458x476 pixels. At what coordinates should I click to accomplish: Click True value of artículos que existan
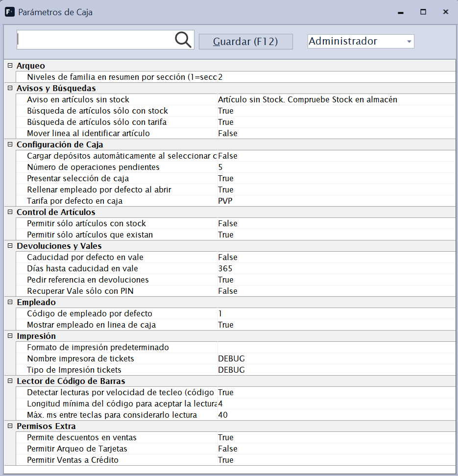226,235
